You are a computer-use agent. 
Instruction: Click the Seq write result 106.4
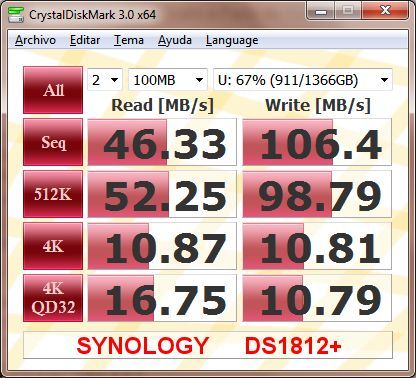(317, 142)
